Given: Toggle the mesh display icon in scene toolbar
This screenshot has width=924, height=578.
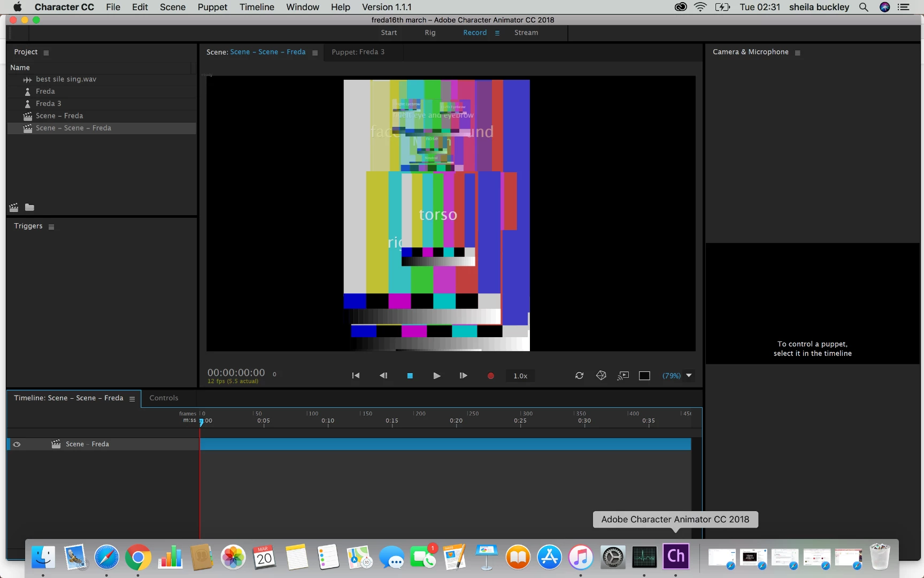Looking at the screenshot, I should point(601,376).
